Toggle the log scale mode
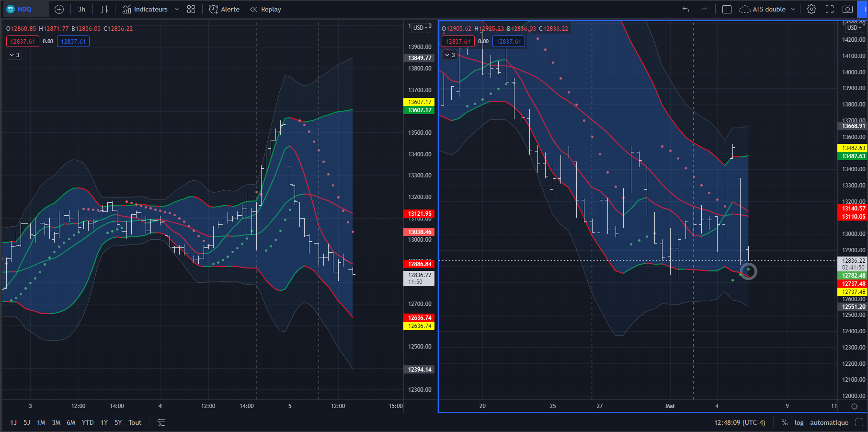Screen dimensions: 868x432 [799, 422]
